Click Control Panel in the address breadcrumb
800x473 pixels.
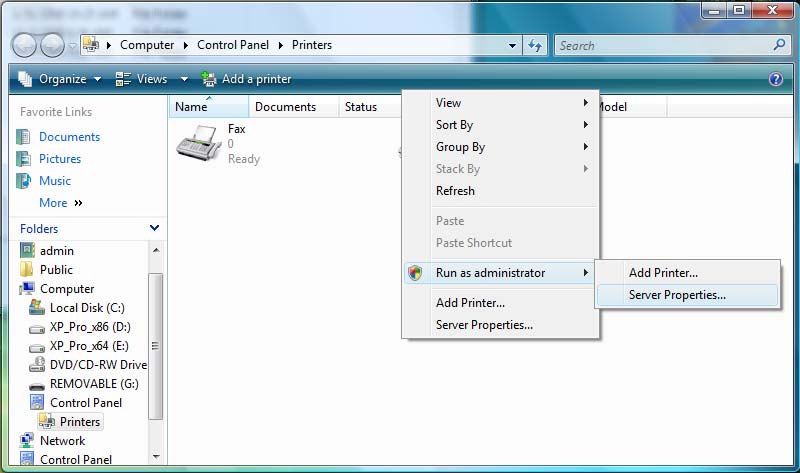[x=233, y=45]
